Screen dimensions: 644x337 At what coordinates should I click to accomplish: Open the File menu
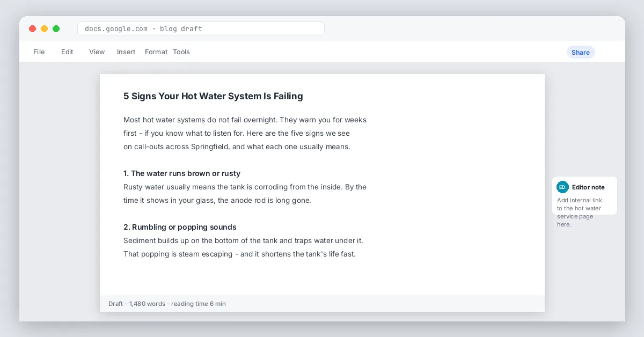tap(39, 52)
